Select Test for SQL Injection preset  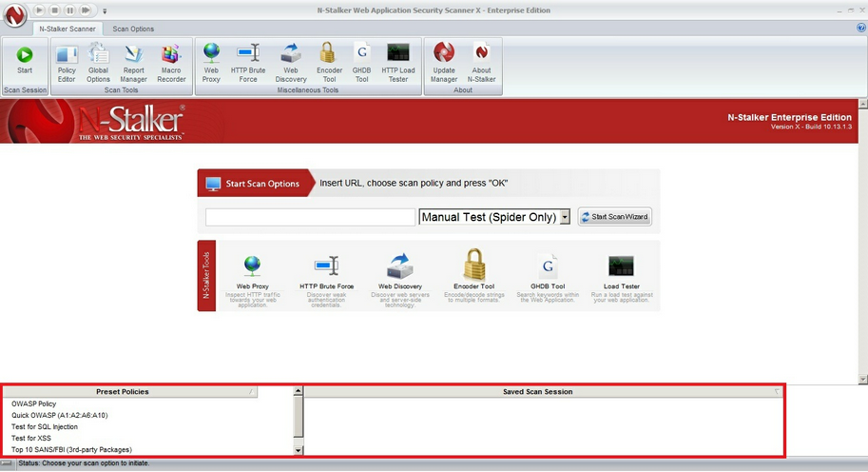(45, 426)
